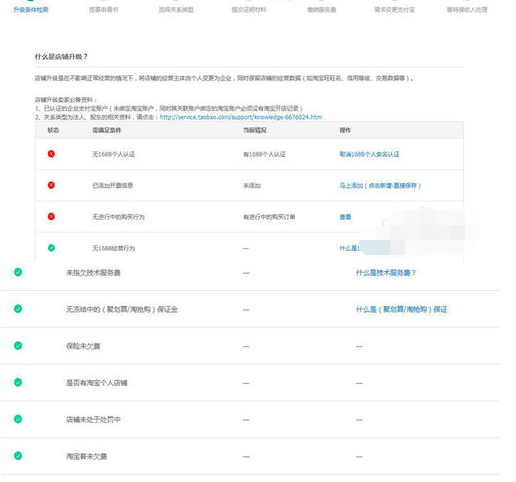
Task: Click green check icon for 保险未欠费
Action: (18, 346)
